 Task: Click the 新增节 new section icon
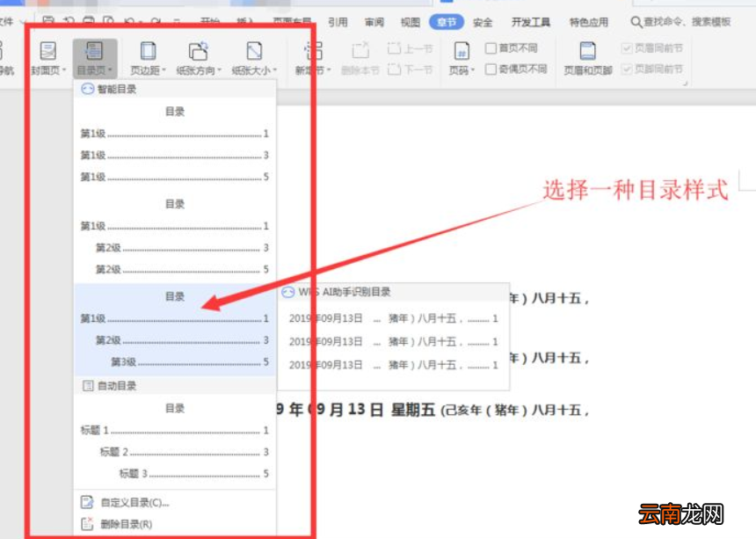(313, 51)
